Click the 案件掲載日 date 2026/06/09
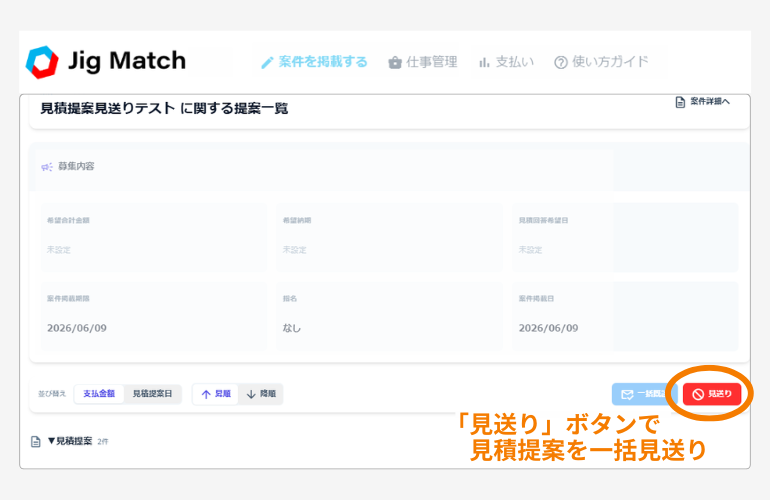The image size is (770, 500). tap(549, 328)
